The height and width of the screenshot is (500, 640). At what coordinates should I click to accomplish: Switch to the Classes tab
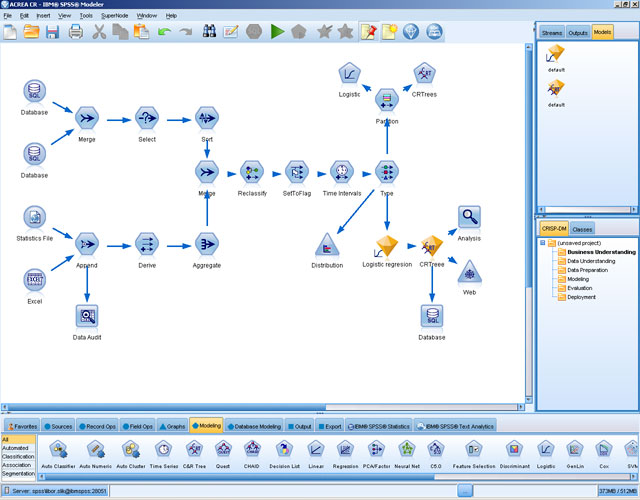point(582,229)
